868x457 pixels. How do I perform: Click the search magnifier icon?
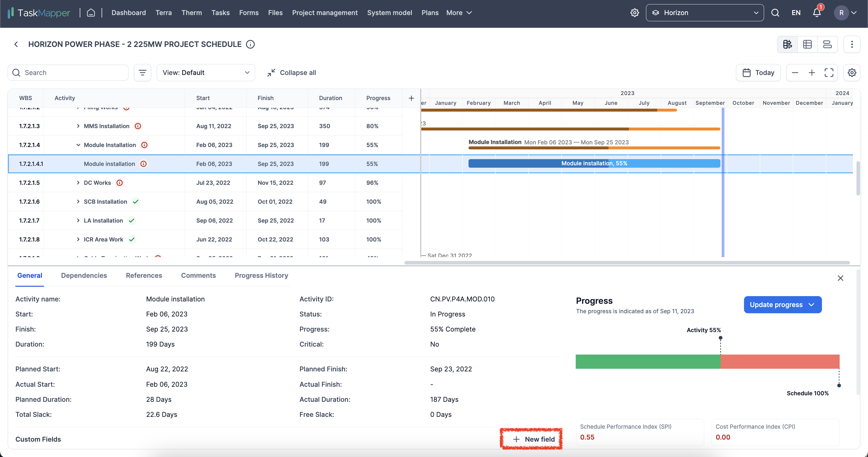pyautogui.click(x=775, y=13)
